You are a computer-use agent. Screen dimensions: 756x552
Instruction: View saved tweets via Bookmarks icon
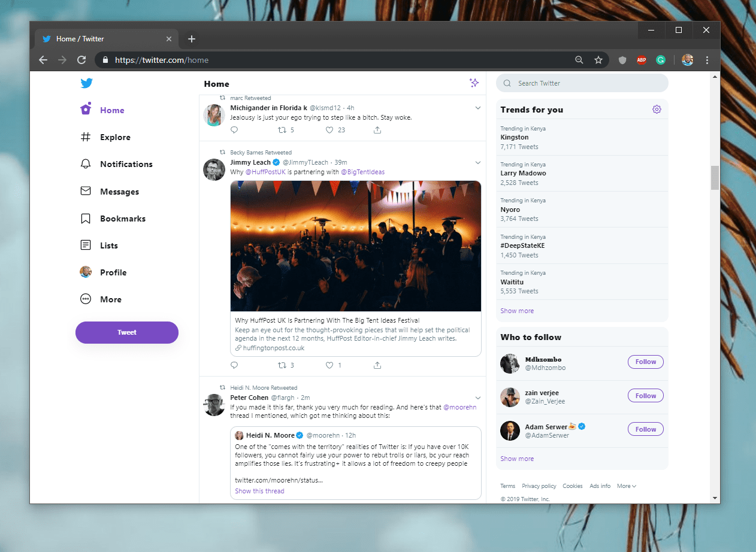tap(86, 219)
